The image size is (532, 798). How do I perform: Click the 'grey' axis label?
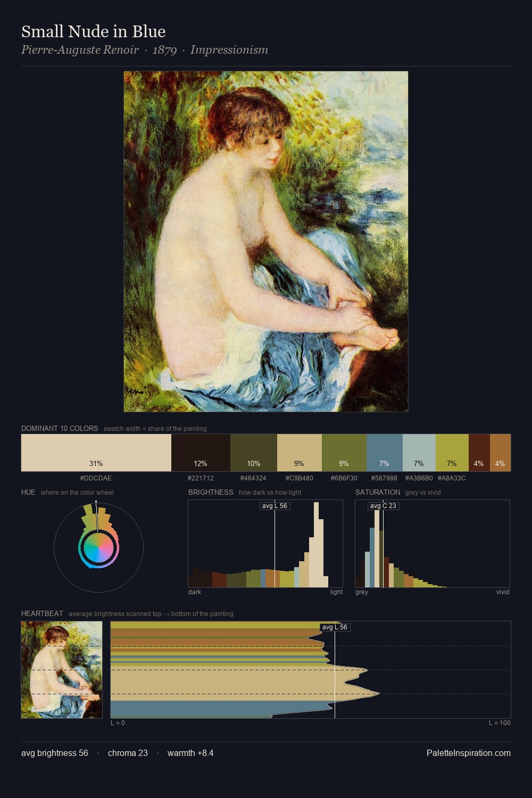tap(362, 592)
